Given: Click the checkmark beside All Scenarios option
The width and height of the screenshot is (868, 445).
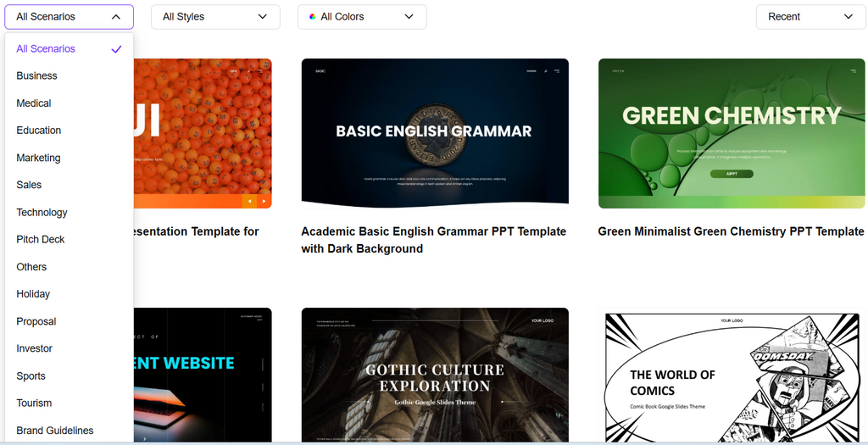Looking at the screenshot, I should [116, 49].
